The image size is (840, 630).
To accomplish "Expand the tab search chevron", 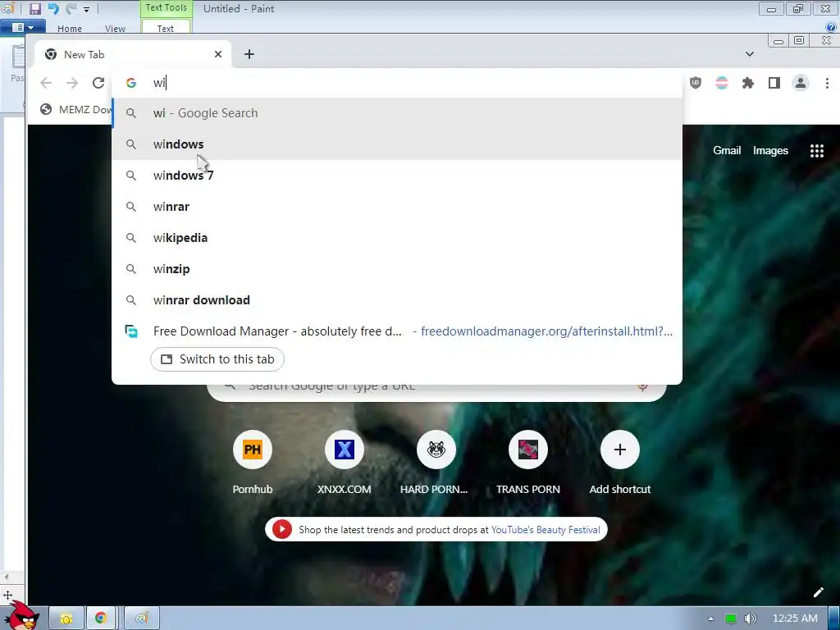I will click(750, 54).
